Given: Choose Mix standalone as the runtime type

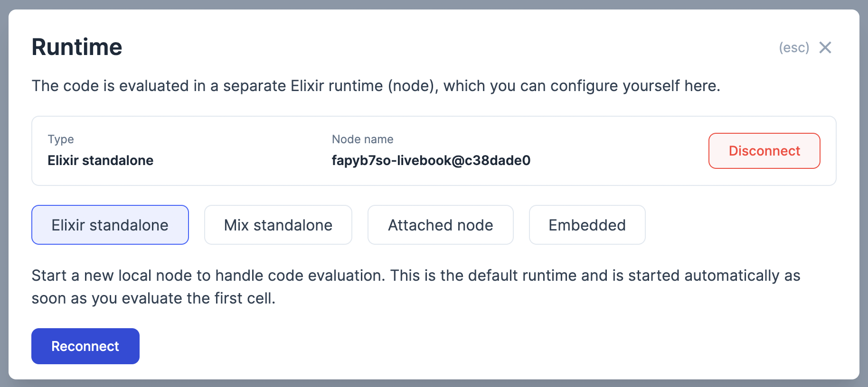Looking at the screenshot, I should tap(278, 225).
